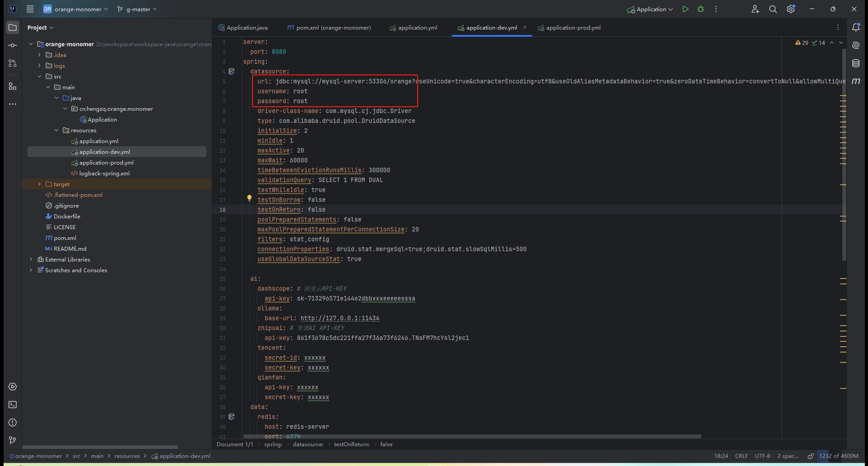Open the Terminal tool window
The height and width of the screenshot is (466, 868).
13,405
